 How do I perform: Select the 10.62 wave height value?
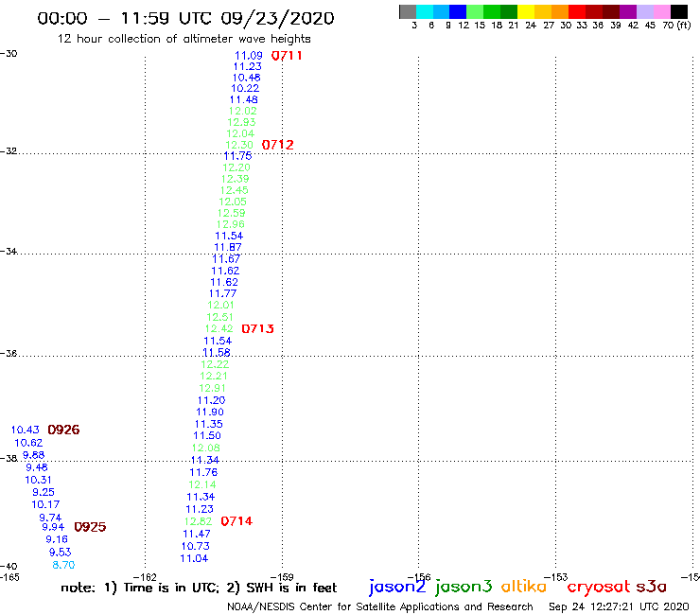28,443
